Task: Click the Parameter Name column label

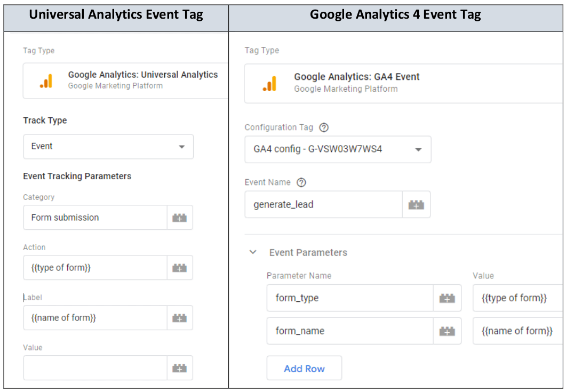Action: tap(299, 276)
